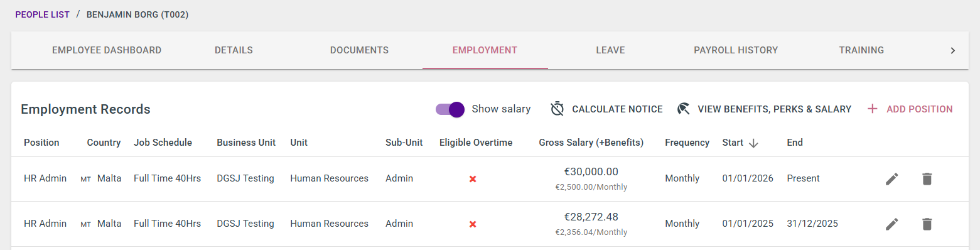The height and width of the screenshot is (250, 980).
Task: Expand more tabs with right chevron
Action: point(952,50)
